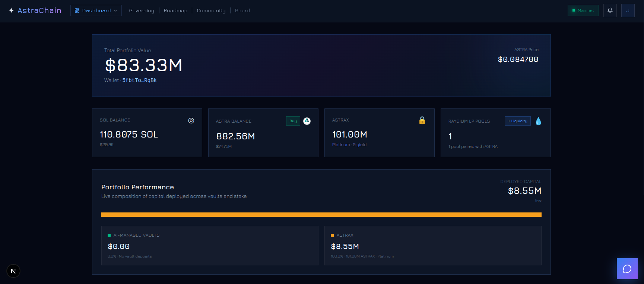Click the 'No vault deposits' note
Screen dimensions: 644x284
(x=135, y=256)
